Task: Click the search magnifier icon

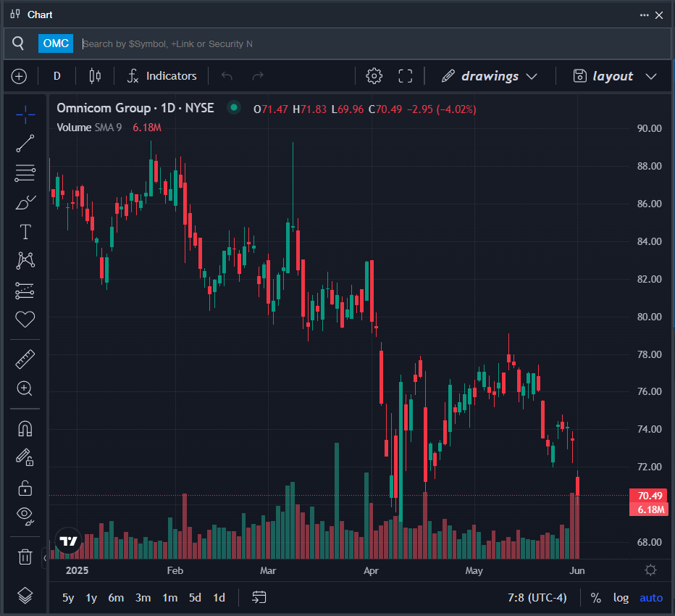Action: point(18,43)
